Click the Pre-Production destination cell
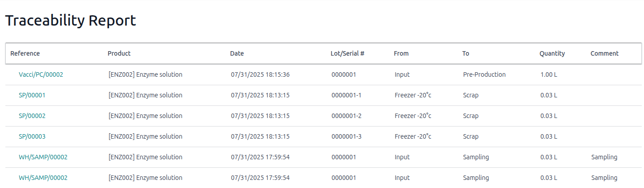Image resolution: width=644 pixels, height=188 pixels. coord(484,74)
